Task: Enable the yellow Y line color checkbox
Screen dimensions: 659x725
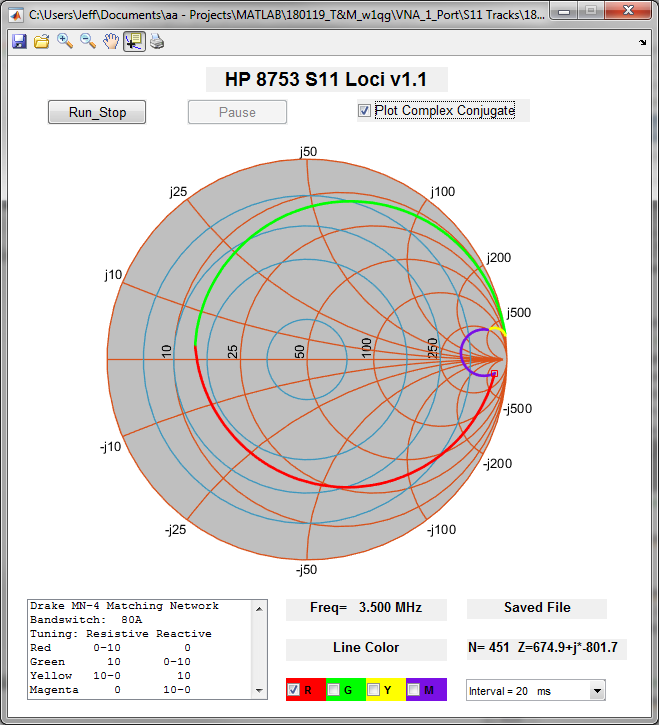Action: tap(373, 690)
